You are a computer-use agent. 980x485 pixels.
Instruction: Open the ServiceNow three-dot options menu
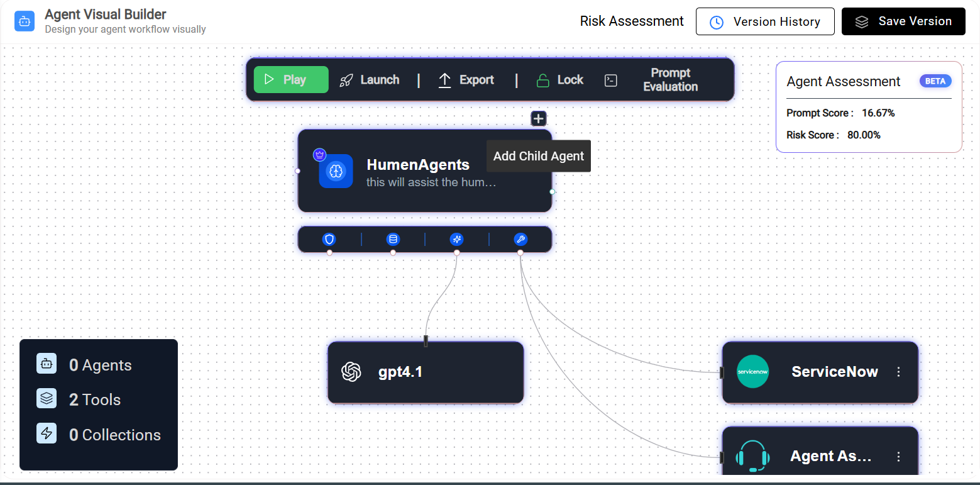click(x=898, y=372)
